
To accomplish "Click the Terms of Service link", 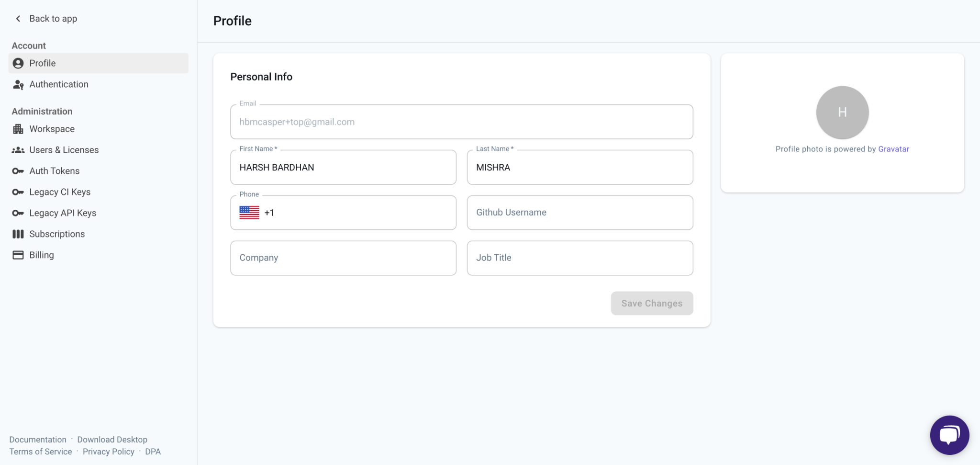I will point(41,451).
